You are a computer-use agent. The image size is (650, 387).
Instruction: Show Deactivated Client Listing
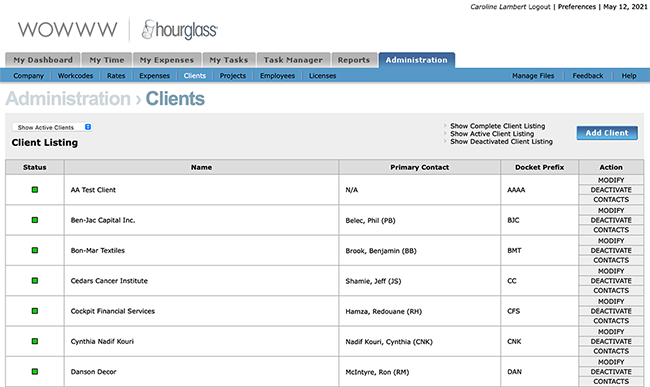pyautogui.click(x=502, y=142)
